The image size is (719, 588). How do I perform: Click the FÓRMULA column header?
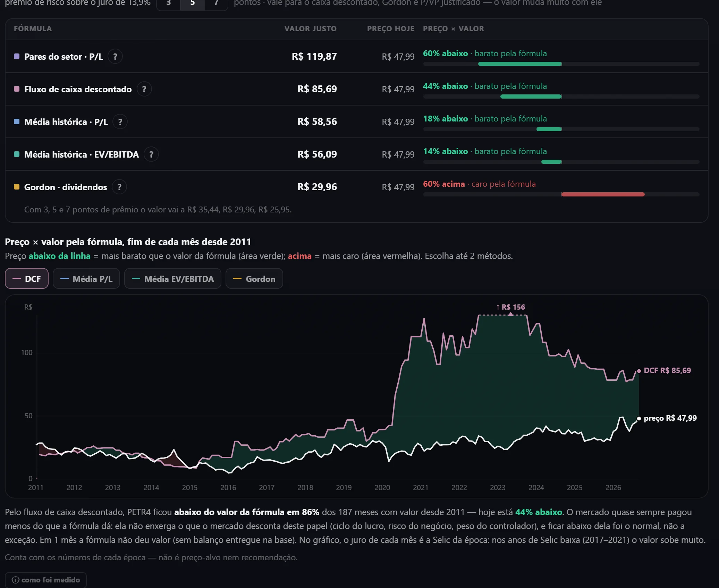click(x=33, y=29)
